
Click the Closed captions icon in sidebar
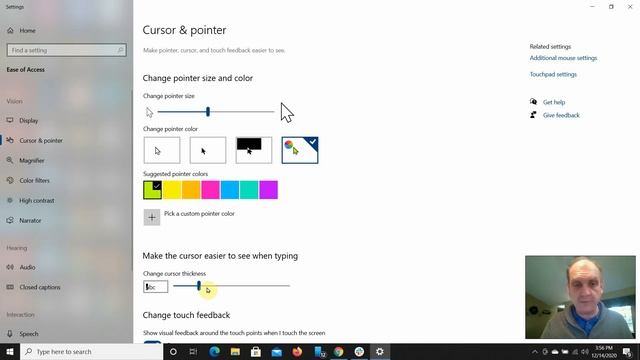[10, 287]
